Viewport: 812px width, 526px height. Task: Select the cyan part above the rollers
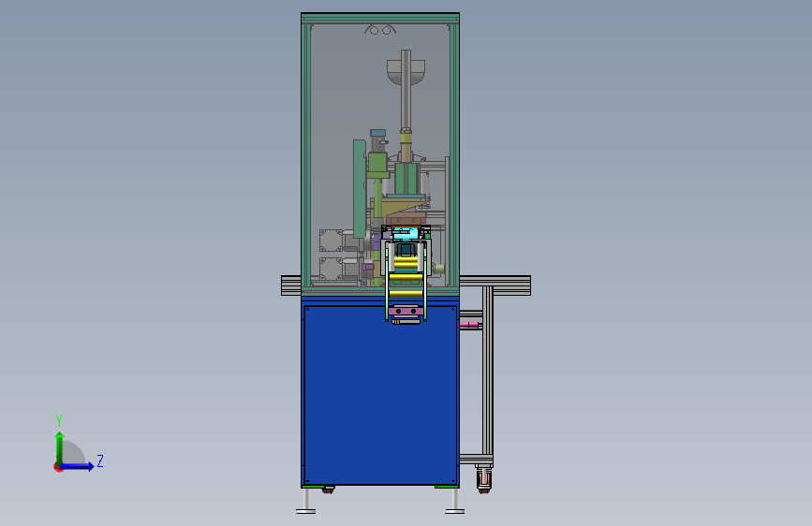point(406,235)
